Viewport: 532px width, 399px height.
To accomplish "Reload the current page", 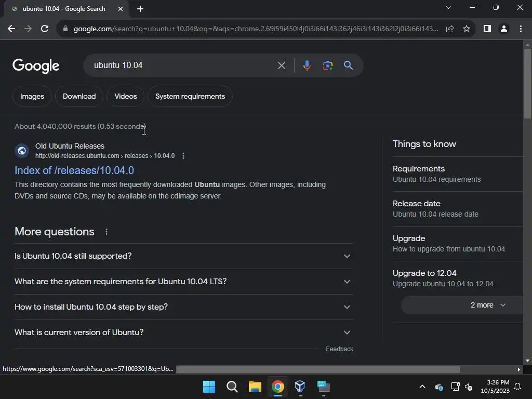I will (45, 29).
